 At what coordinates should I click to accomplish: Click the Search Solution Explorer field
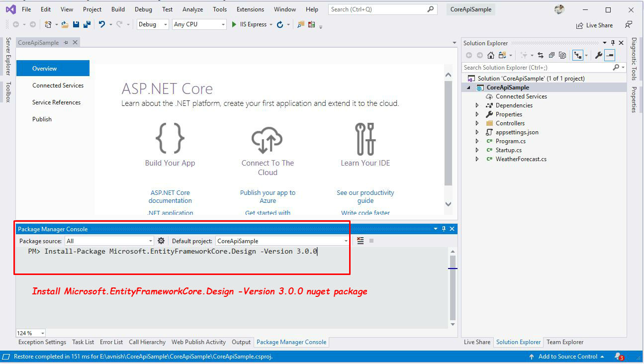click(544, 67)
